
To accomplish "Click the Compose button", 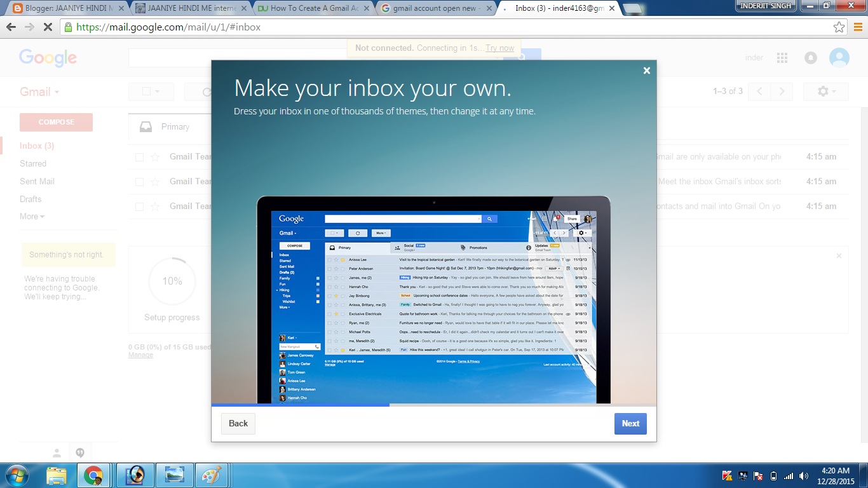I will click(x=57, y=122).
